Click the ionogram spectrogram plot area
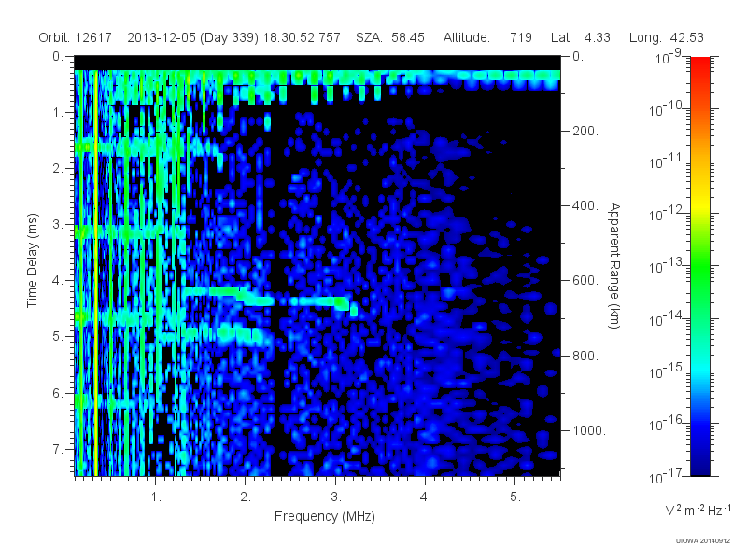The image size is (747, 560). tap(317, 266)
